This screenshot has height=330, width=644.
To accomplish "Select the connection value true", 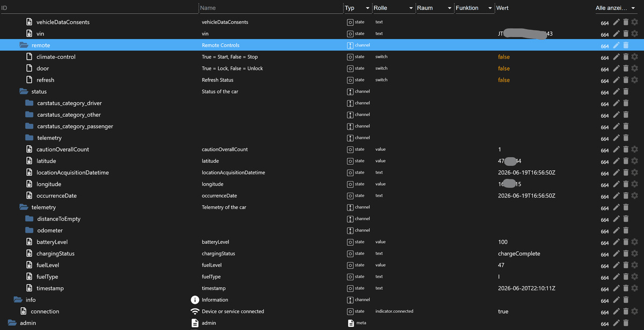I will coord(503,311).
